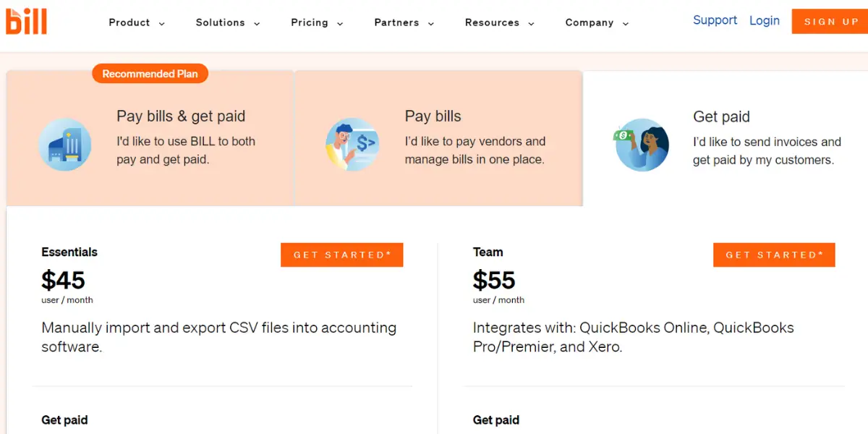The width and height of the screenshot is (868, 434).
Task: Click the Team plan $55 price
Action: pos(494,280)
